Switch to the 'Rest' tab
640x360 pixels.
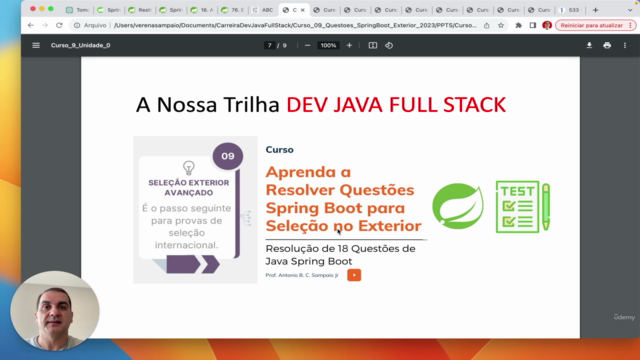point(140,10)
